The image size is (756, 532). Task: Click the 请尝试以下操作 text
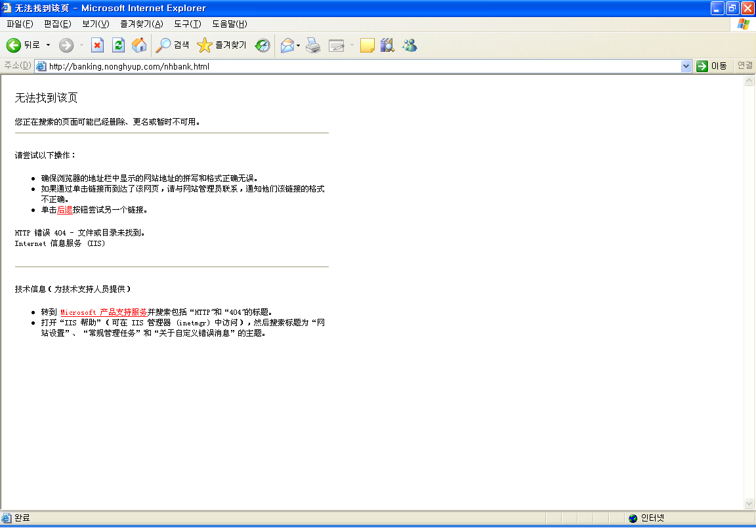click(45, 155)
